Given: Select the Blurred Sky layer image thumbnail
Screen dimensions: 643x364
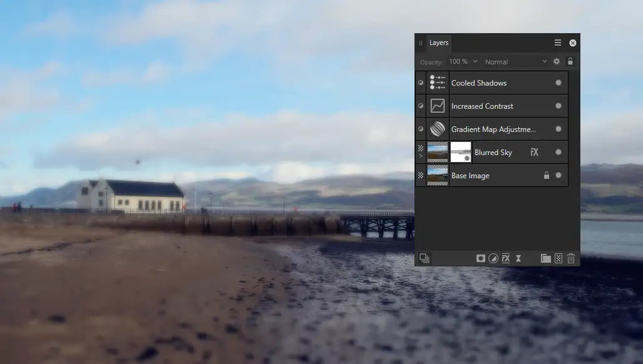Looking at the screenshot, I should tap(438, 152).
